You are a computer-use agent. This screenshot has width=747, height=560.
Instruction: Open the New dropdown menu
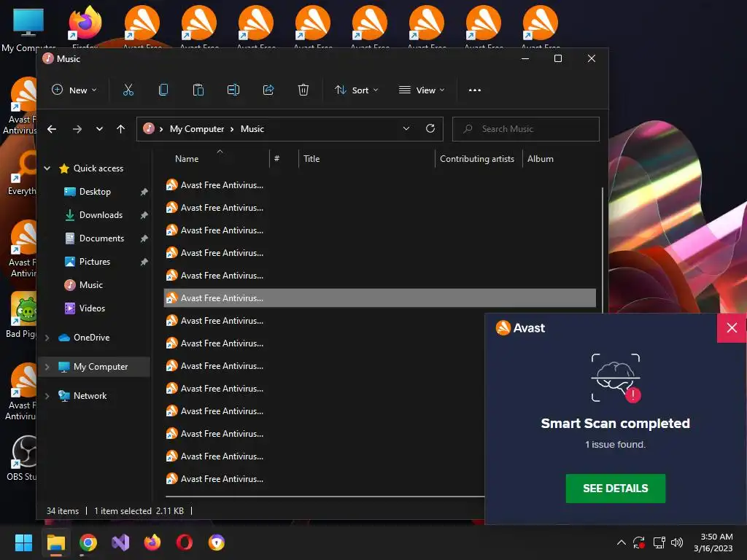[x=74, y=90]
